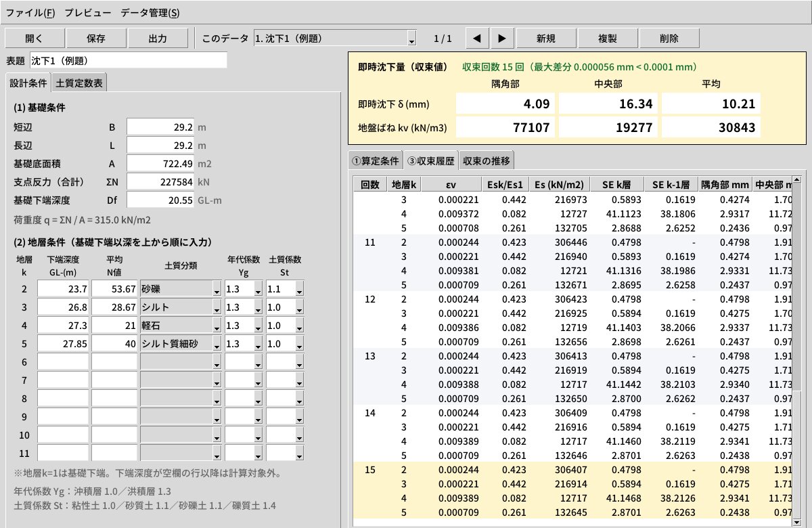Edit the 長辺 L value field

[161, 145]
